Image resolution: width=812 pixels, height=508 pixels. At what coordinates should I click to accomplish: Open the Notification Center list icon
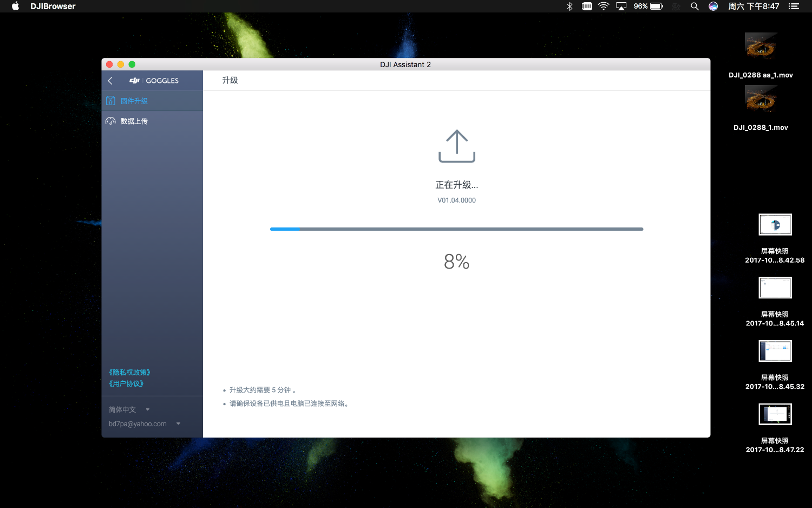click(794, 6)
